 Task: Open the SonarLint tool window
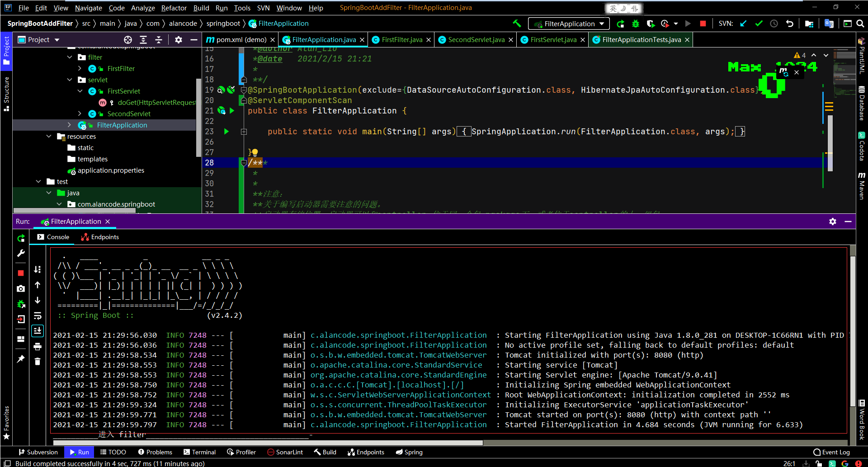pos(285,452)
